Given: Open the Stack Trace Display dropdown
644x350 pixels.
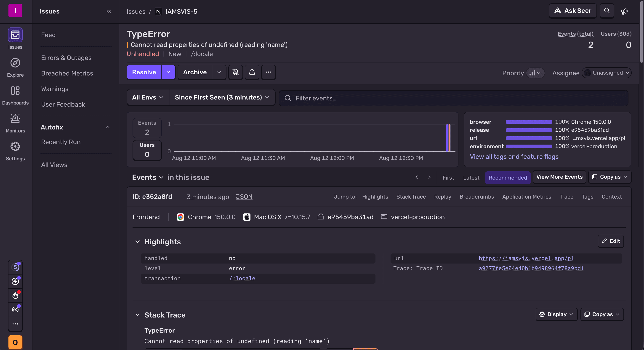Looking at the screenshot, I should click(556, 315).
